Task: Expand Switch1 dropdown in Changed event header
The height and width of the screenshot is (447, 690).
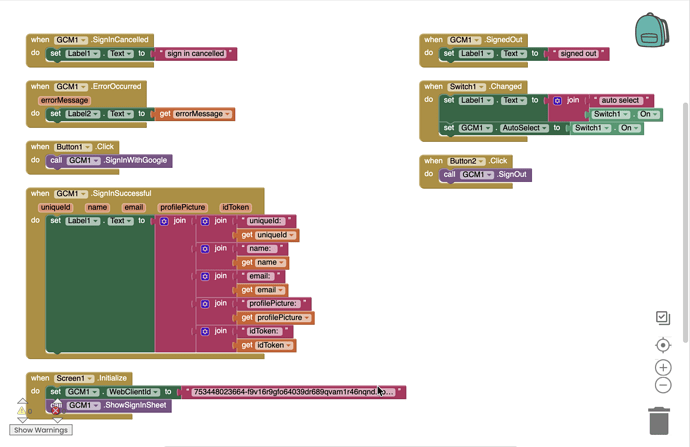Action: pyautogui.click(x=466, y=87)
